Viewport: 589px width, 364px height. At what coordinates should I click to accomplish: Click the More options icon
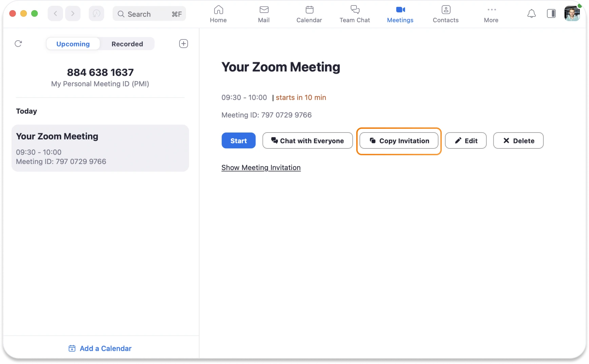pos(491,14)
